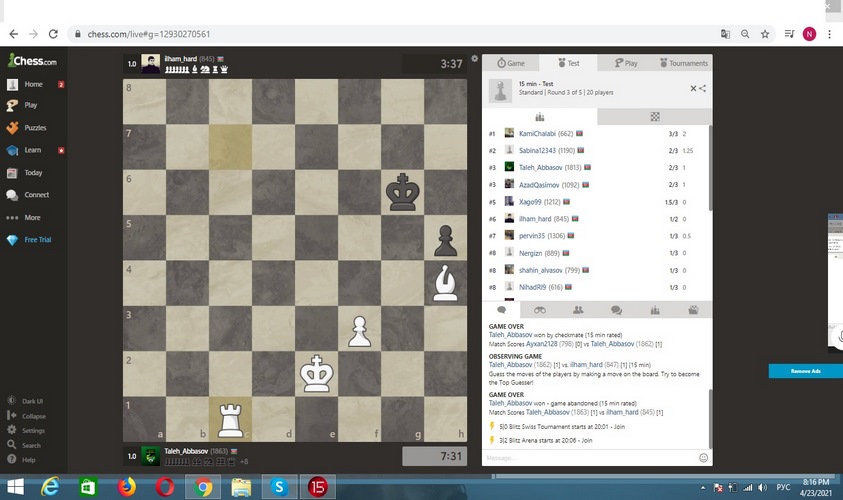843x500 pixels.
Task: Click the chat Message input field
Action: [x=590, y=458]
